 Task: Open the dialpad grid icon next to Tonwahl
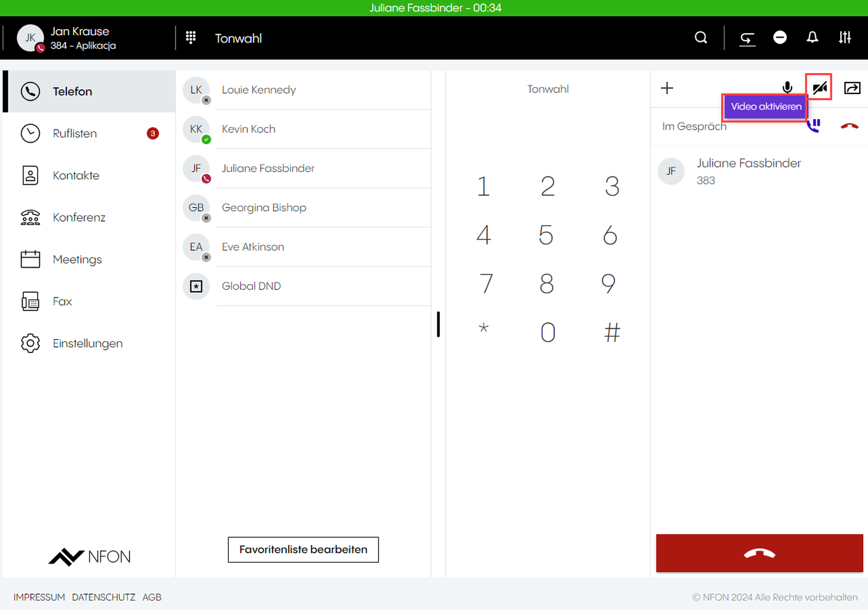coord(191,38)
